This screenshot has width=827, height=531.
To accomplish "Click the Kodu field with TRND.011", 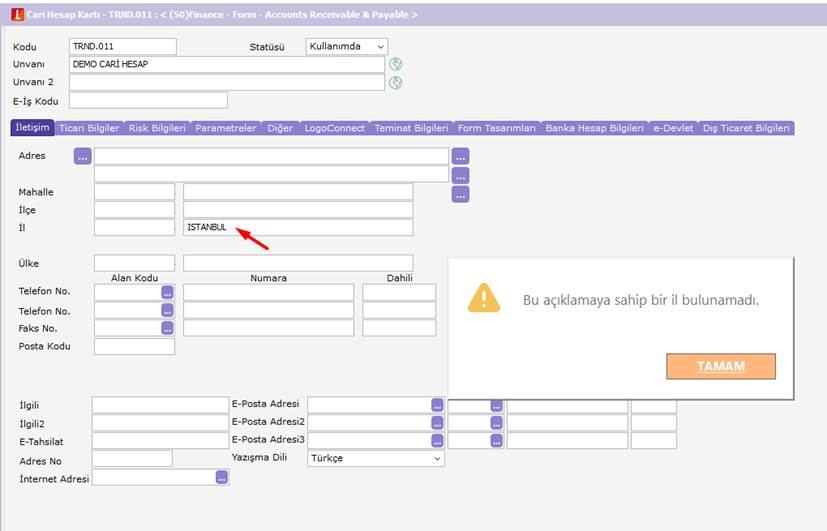I will (x=123, y=46).
